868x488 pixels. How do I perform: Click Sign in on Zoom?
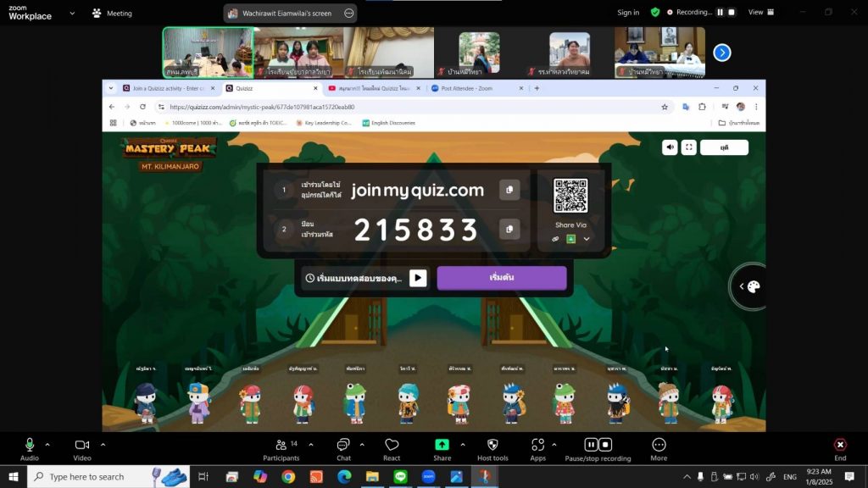628,12
